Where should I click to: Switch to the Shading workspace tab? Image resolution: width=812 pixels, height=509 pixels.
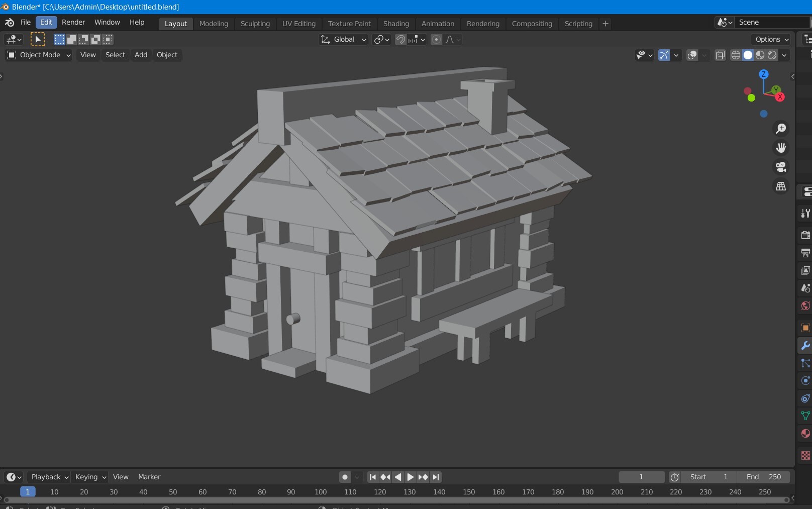tap(396, 24)
